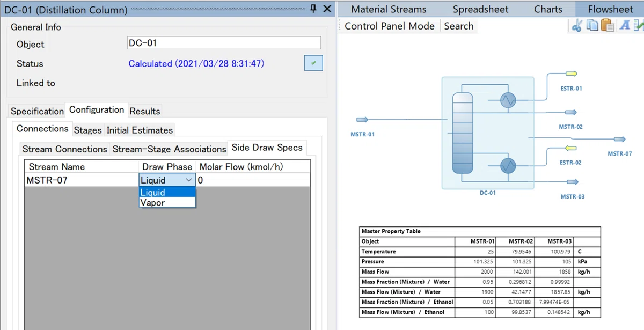Open the Material Streams tab

pos(389,9)
